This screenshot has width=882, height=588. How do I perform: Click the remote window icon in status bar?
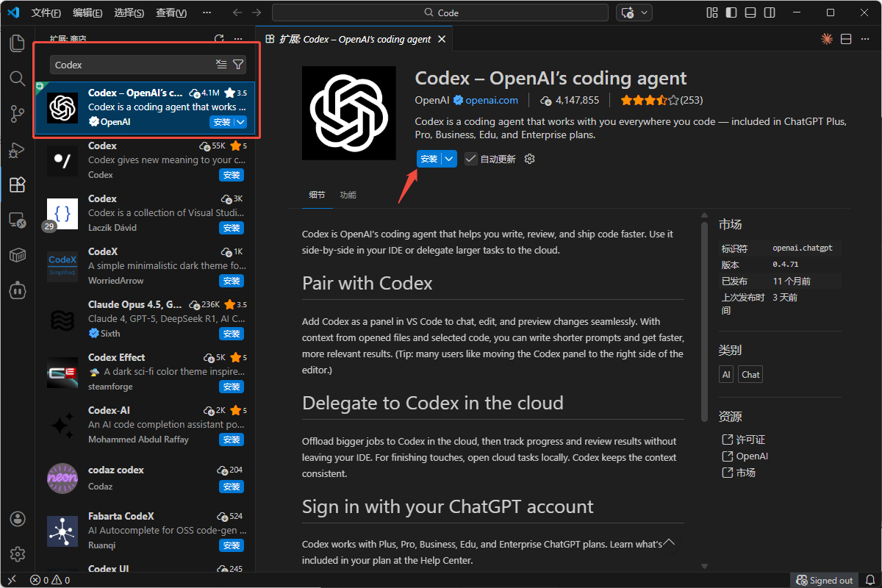(x=12, y=580)
